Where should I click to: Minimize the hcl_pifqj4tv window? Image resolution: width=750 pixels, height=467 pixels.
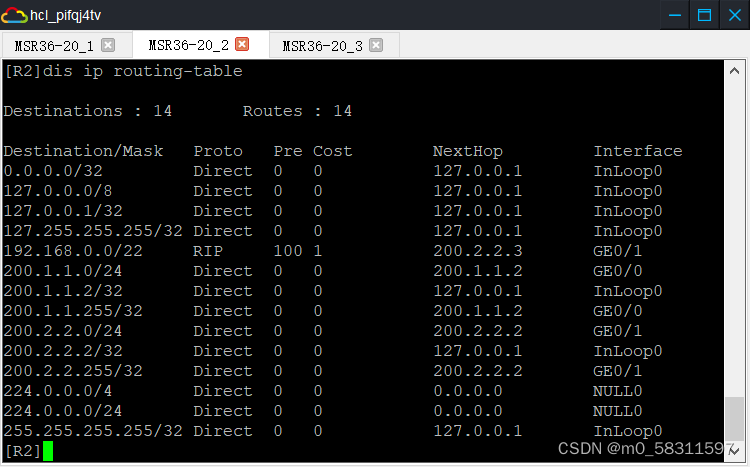[x=675, y=15]
